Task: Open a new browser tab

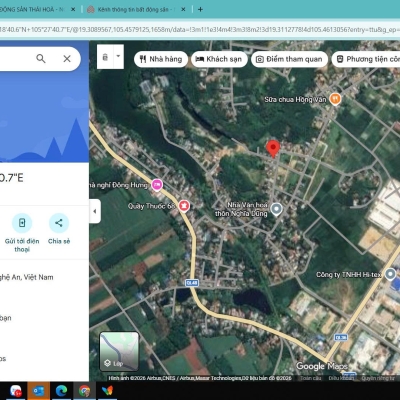Action: [x=200, y=10]
